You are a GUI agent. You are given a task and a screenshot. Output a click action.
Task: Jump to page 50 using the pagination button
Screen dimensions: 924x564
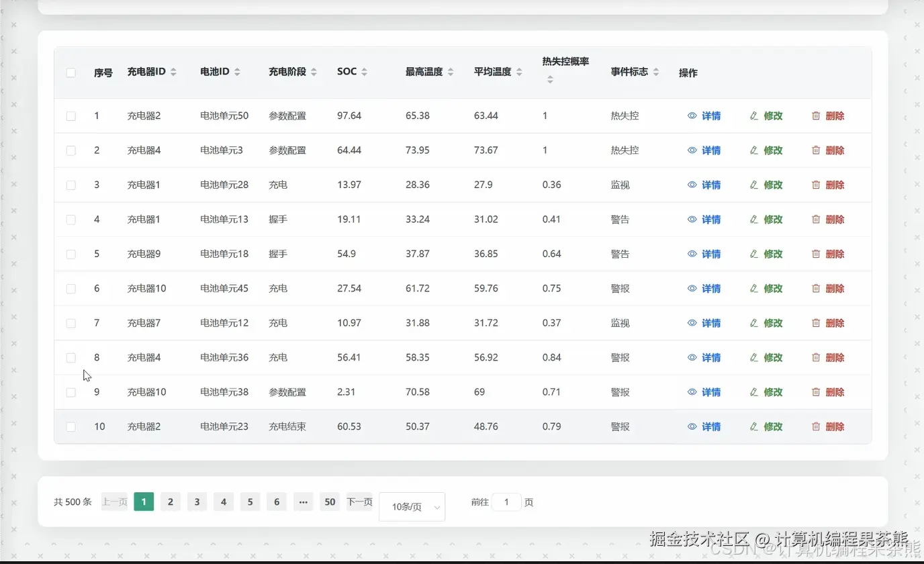pos(330,502)
